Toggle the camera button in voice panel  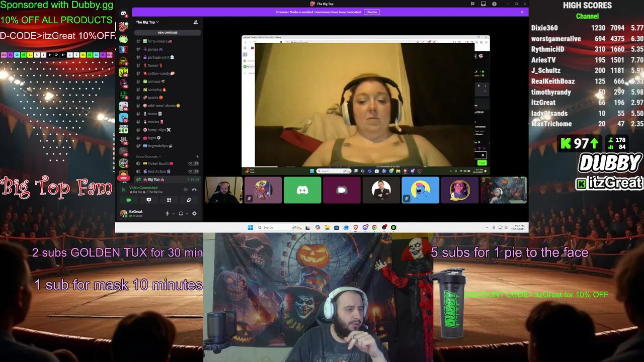coord(129,200)
